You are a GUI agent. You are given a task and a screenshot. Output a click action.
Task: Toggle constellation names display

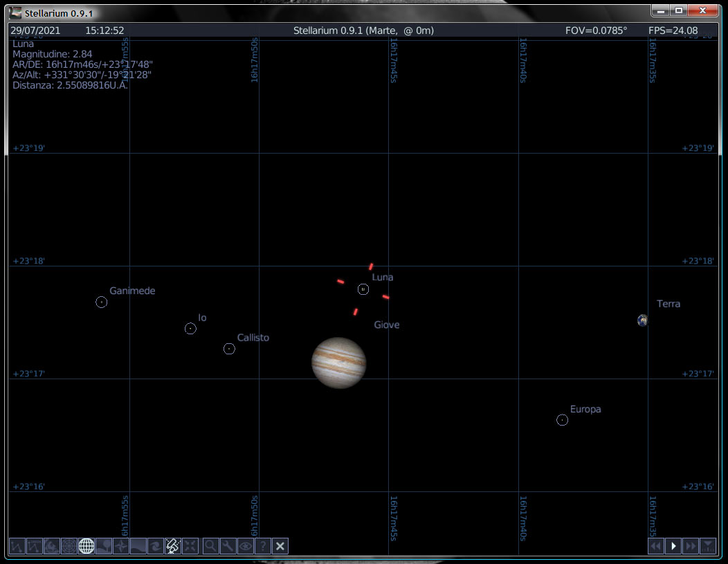click(35, 546)
